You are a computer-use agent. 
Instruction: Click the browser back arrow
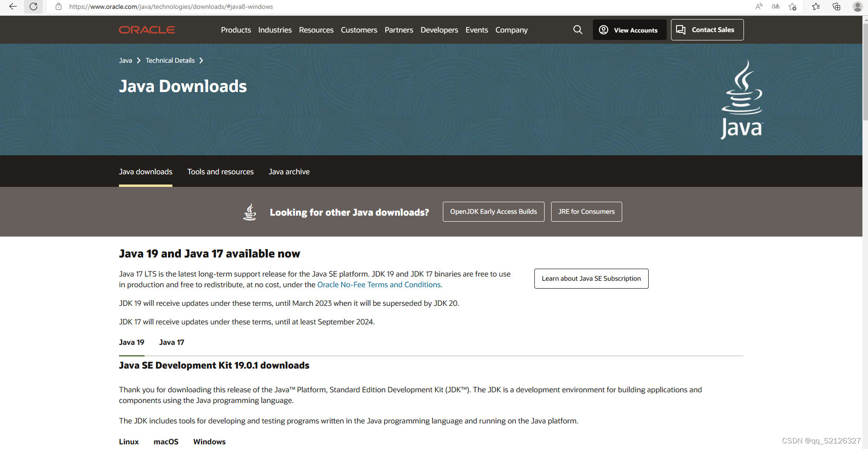point(13,7)
